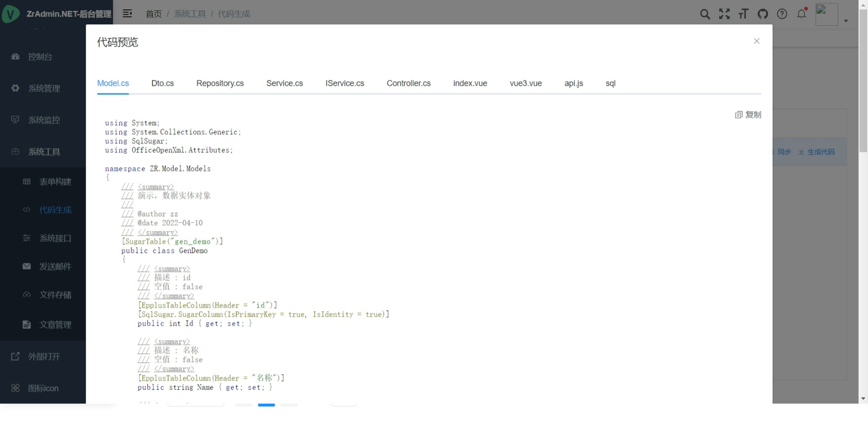Go to 首页 breadcrumb link
This screenshot has height=427, width=868.
point(153,14)
